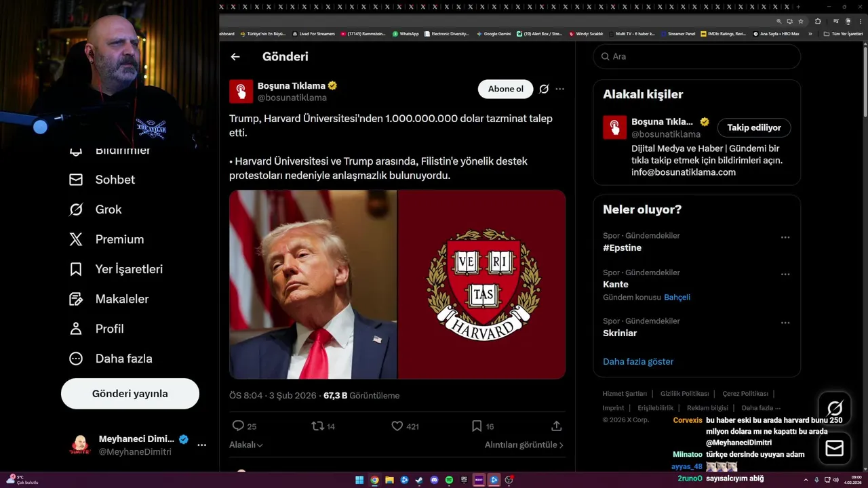Like the post with the heart icon

click(x=397, y=426)
